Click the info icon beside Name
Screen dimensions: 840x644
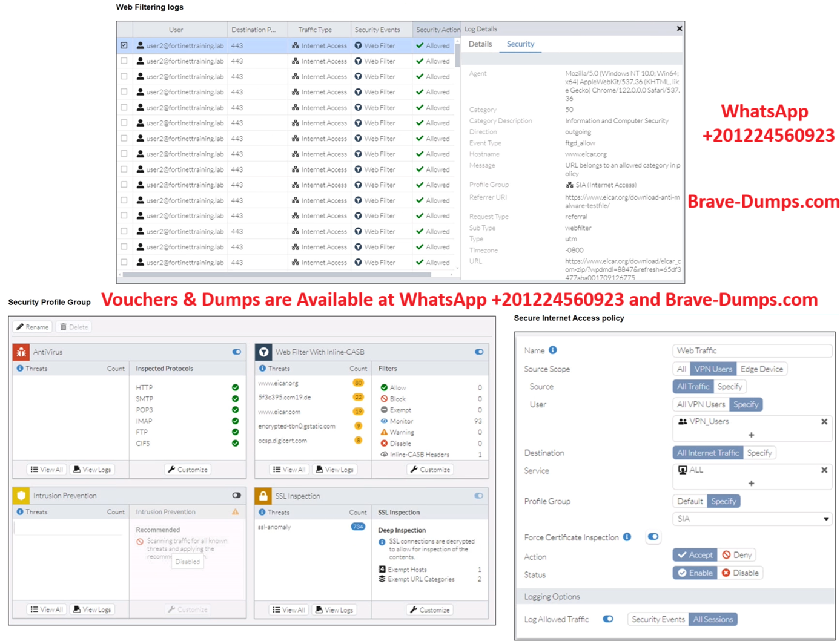pyautogui.click(x=552, y=350)
